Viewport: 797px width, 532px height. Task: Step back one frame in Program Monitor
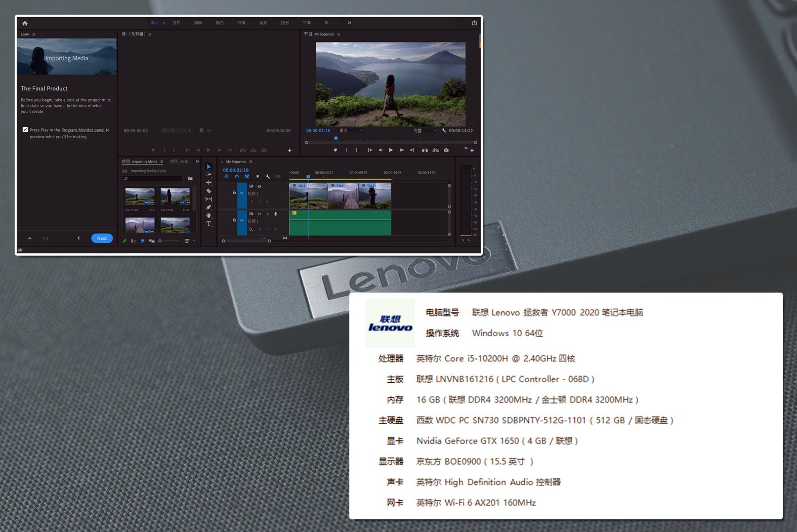381,150
